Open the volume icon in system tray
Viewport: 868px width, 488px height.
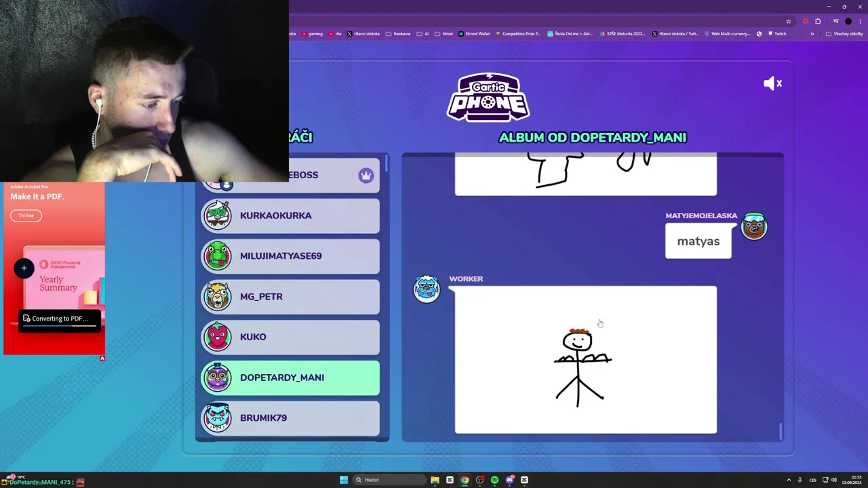click(833, 480)
